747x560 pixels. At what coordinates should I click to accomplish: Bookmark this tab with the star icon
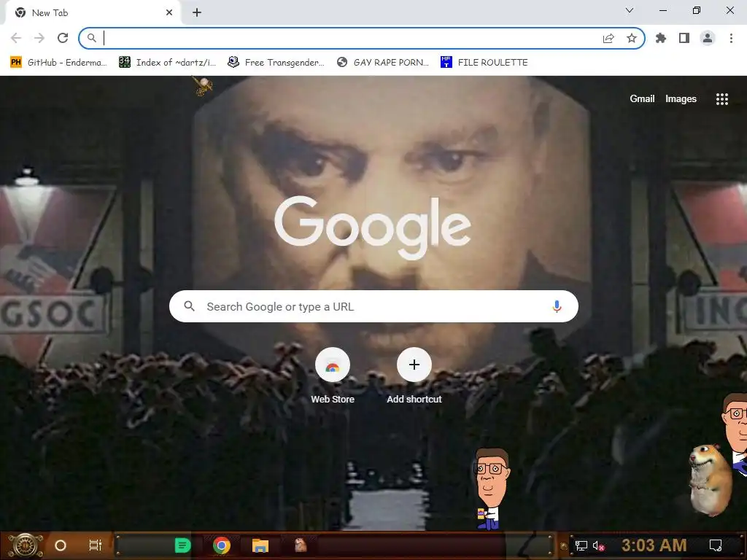pyautogui.click(x=632, y=38)
